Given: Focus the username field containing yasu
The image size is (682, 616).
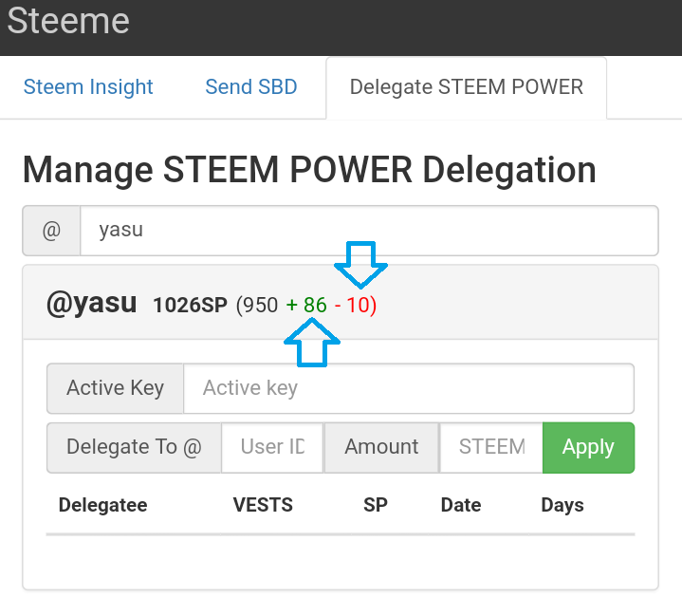Looking at the screenshot, I should [x=368, y=230].
